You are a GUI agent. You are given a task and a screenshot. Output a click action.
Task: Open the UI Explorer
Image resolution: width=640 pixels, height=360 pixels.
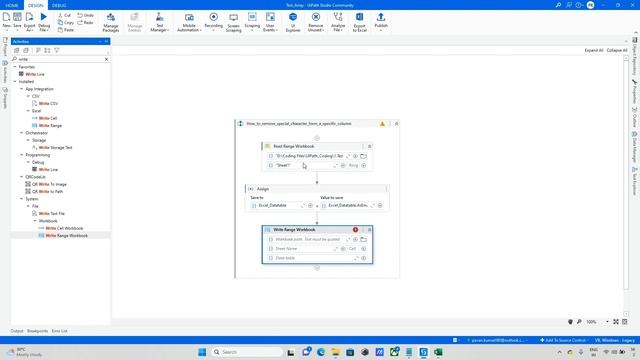pos(293,22)
